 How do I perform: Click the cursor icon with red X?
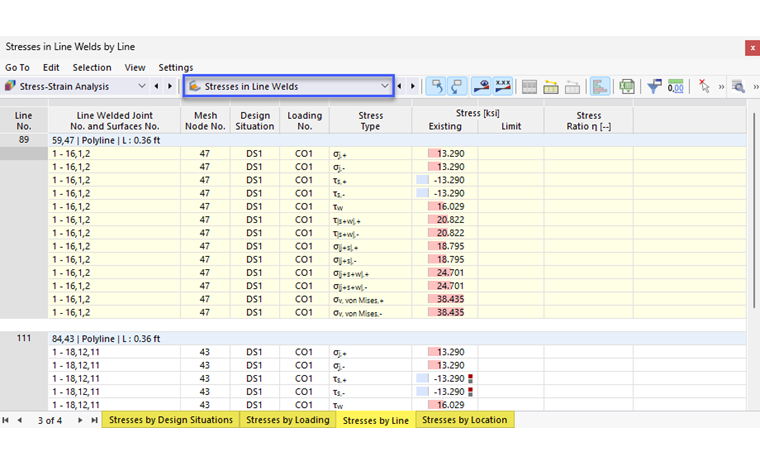pos(703,86)
